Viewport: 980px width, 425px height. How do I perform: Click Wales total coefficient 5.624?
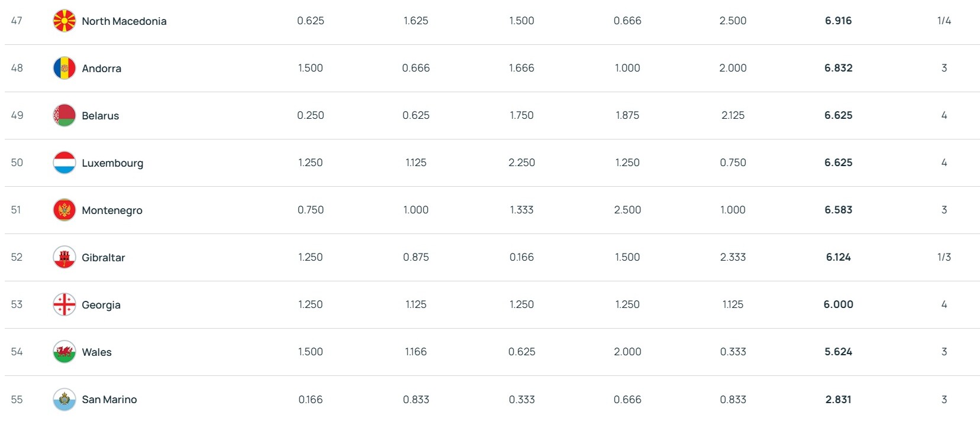click(838, 352)
